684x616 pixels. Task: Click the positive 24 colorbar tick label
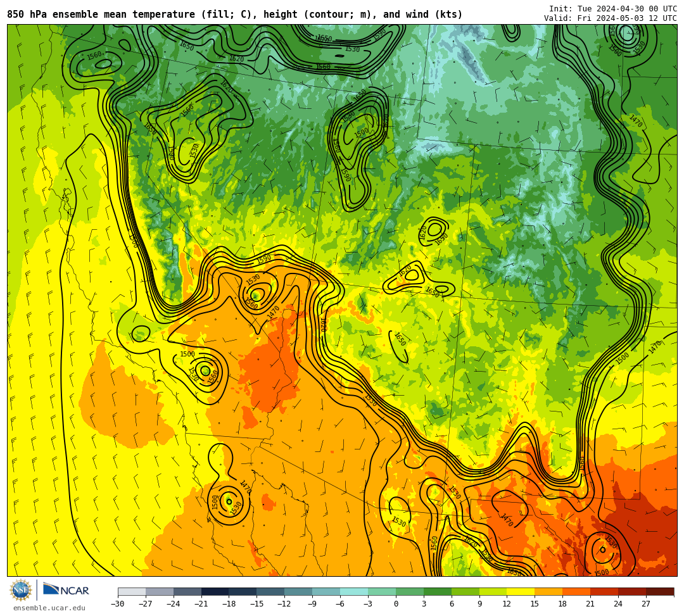(619, 604)
